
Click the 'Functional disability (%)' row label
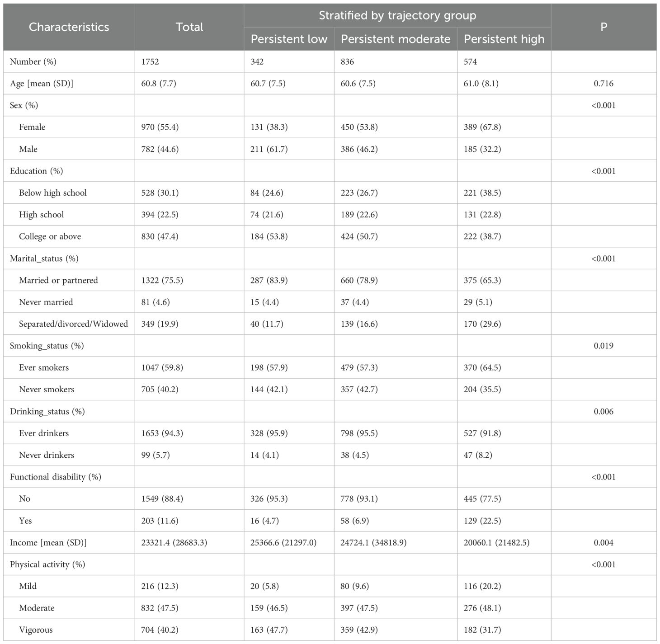(x=56, y=477)
